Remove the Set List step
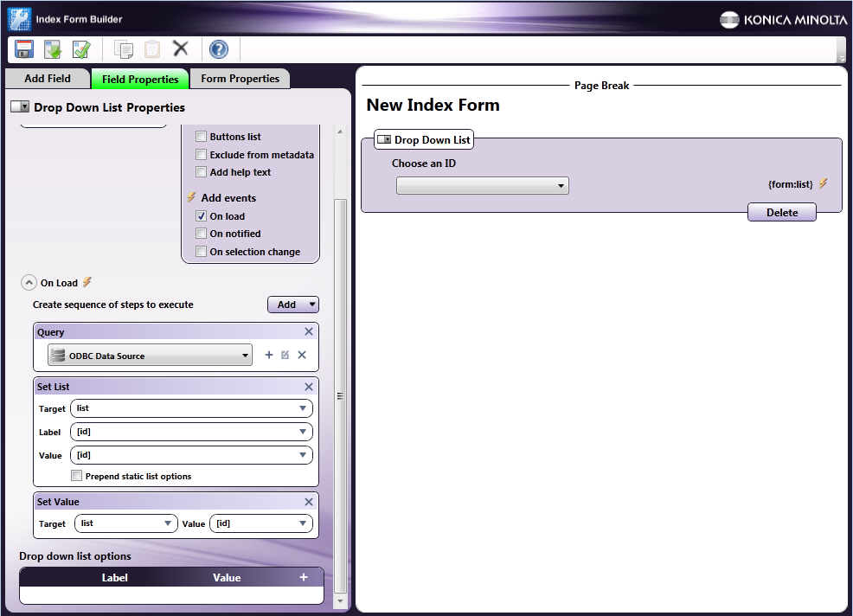Screen dimensions: 853x616 pos(309,387)
